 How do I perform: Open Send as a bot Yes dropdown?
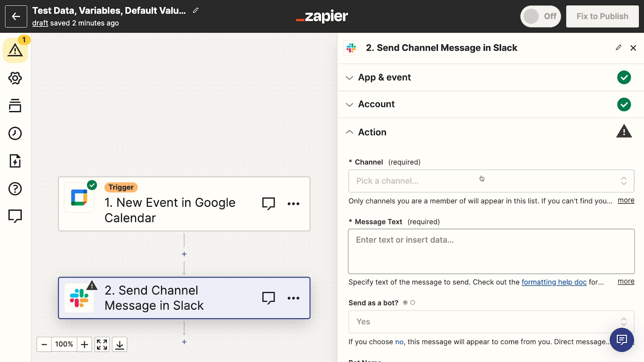pos(491,322)
